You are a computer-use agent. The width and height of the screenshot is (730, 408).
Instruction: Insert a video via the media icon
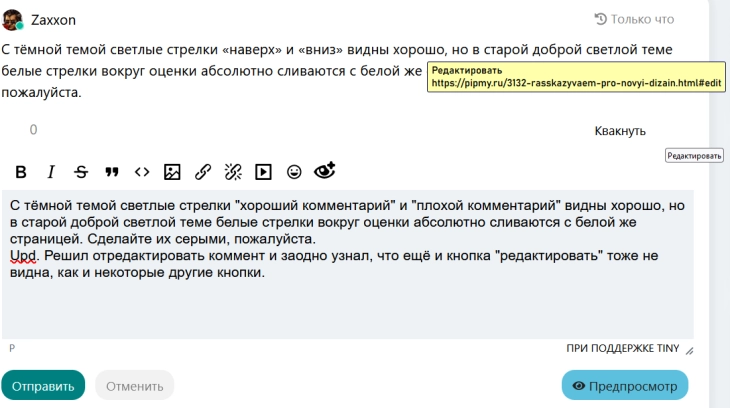(264, 172)
